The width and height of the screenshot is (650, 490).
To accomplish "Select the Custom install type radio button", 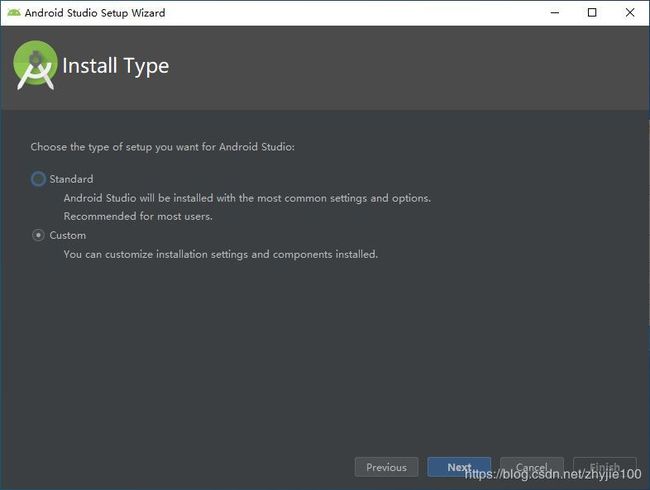I will 38,235.
